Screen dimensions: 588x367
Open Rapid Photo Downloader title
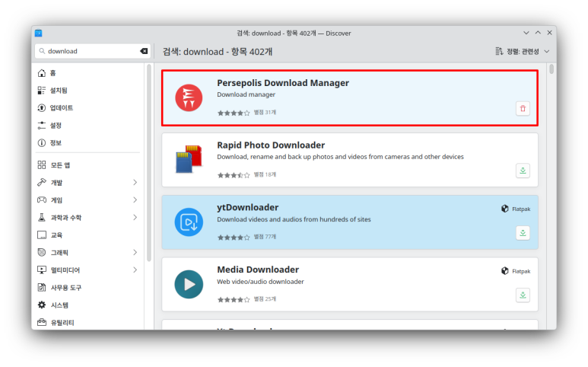271,145
